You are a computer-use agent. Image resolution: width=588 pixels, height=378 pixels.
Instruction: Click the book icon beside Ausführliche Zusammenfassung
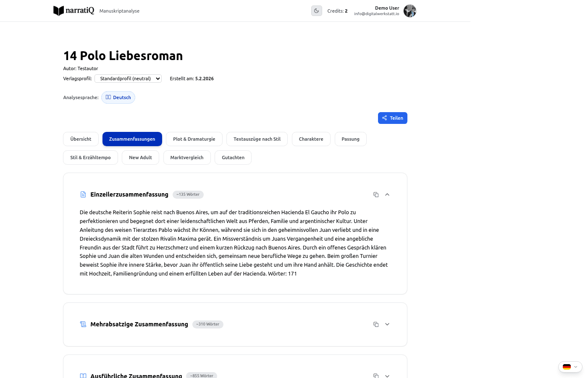coord(83,375)
